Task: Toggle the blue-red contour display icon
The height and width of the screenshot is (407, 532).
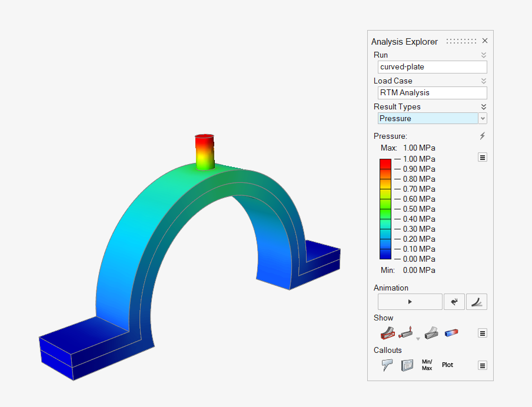Action: tap(451, 333)
